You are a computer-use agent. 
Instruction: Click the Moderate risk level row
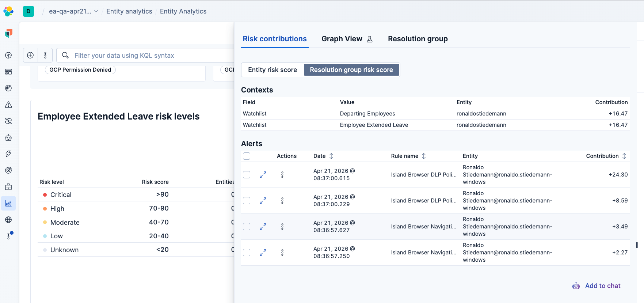click(136, 223)
